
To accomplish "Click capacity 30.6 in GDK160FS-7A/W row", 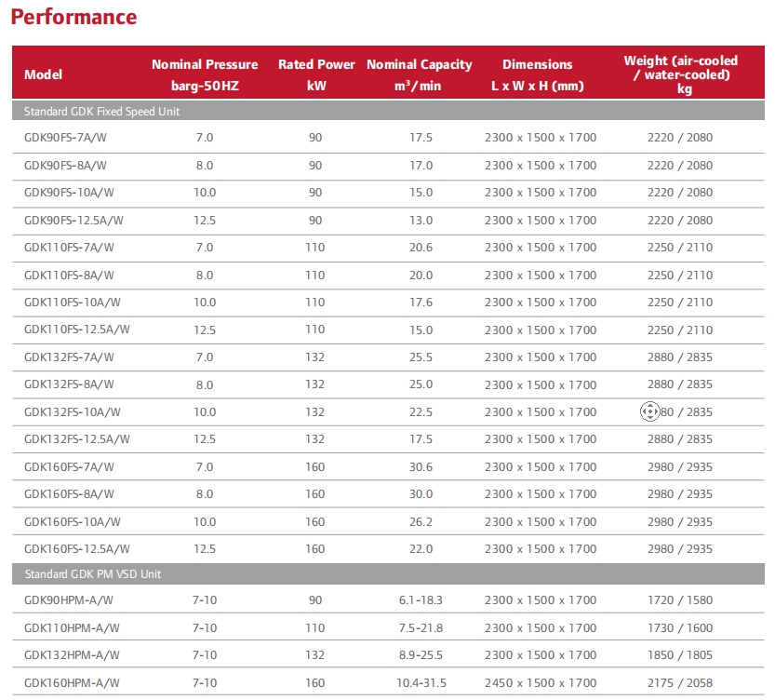I will tap(421, 466).
